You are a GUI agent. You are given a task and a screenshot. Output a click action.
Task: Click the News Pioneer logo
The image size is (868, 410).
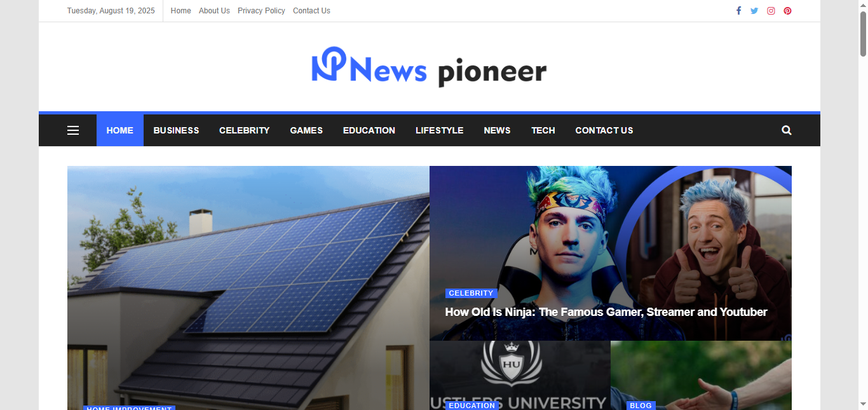click(x=429, y=67)
